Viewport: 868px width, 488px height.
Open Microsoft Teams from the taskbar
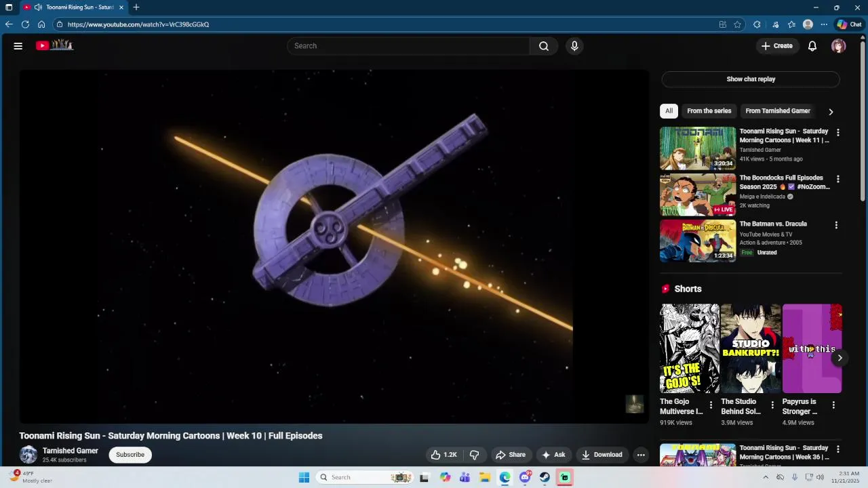(x=465, y=477)
